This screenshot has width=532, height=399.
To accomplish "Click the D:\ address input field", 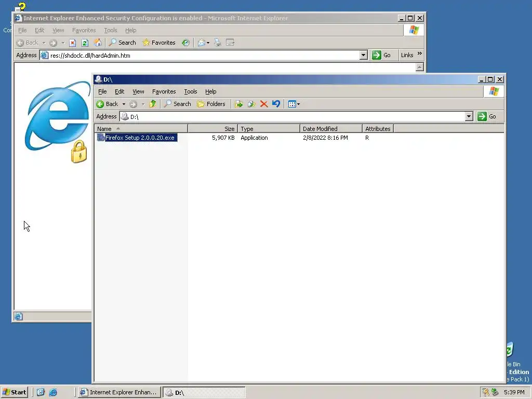I will pos(293,116).
